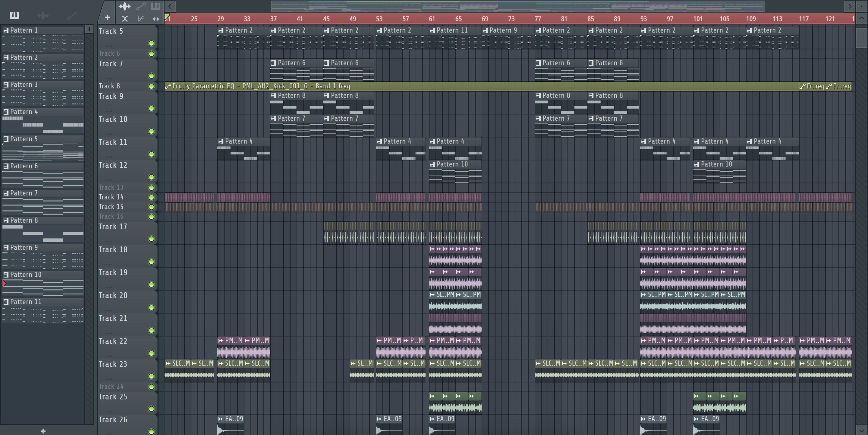Mute Track 5 with its green LED
Viewport: 868px width, 435px height.
point(151,43)
